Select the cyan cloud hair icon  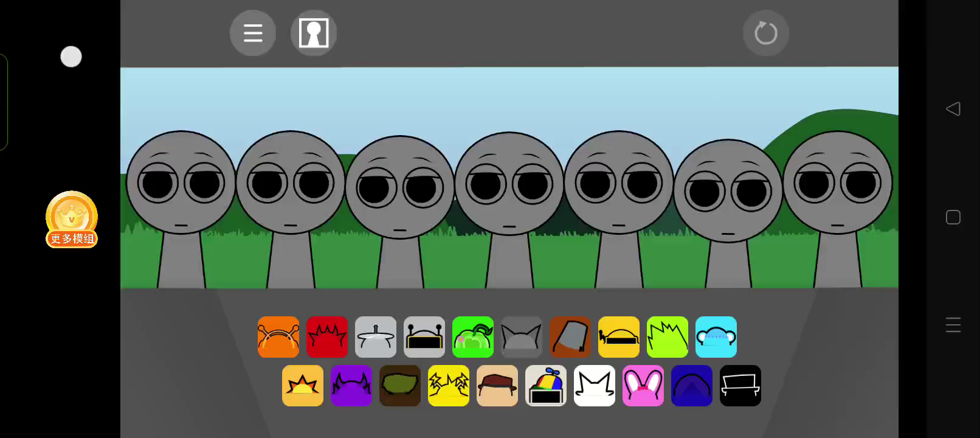pos(716,337)
